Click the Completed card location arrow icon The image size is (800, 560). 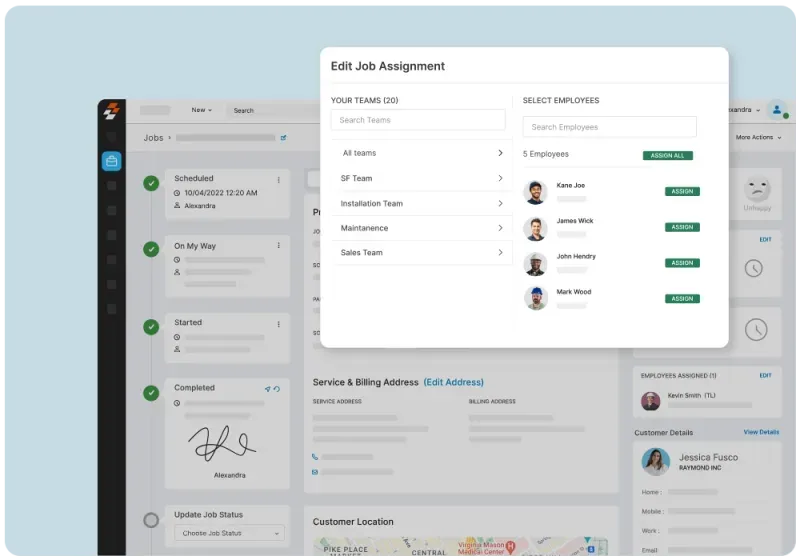(267, 389)
